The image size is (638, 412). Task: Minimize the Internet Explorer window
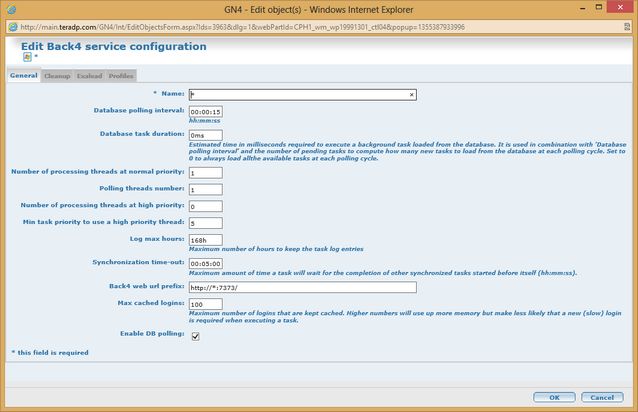coord(582,8)
